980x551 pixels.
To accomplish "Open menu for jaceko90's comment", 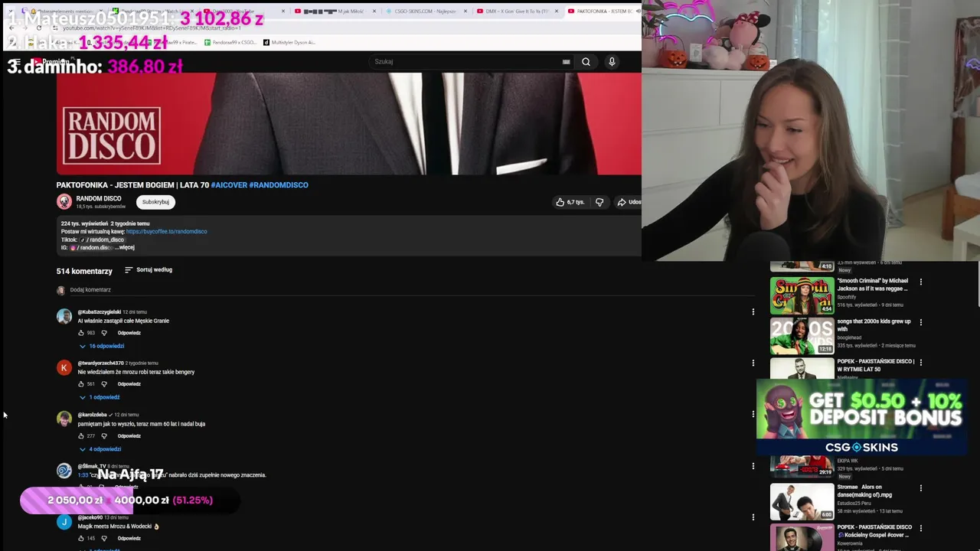I will [753, 517].
